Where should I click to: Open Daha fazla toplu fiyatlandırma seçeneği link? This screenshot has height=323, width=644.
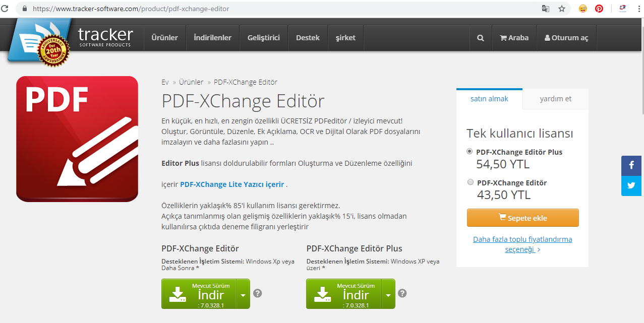tap(522, 244)
